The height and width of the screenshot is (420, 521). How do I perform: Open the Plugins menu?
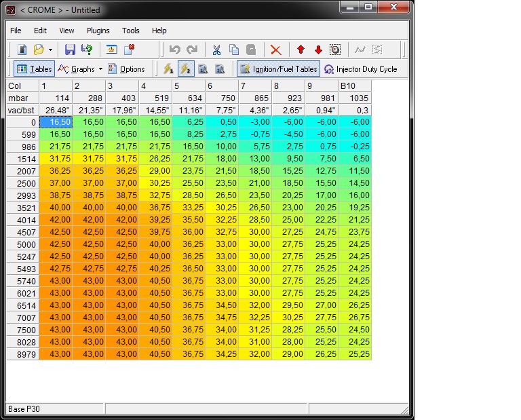coord(98,31)
